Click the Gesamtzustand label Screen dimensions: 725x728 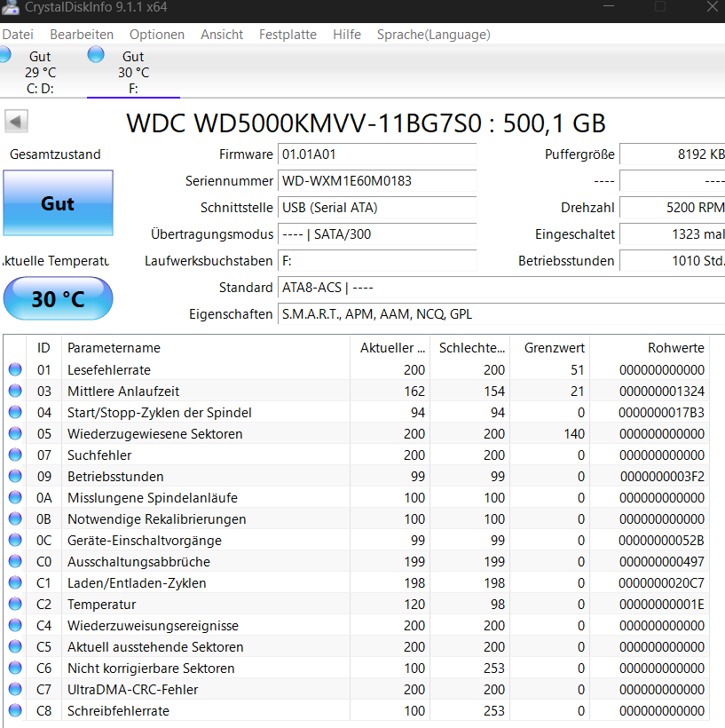(55, 154)
